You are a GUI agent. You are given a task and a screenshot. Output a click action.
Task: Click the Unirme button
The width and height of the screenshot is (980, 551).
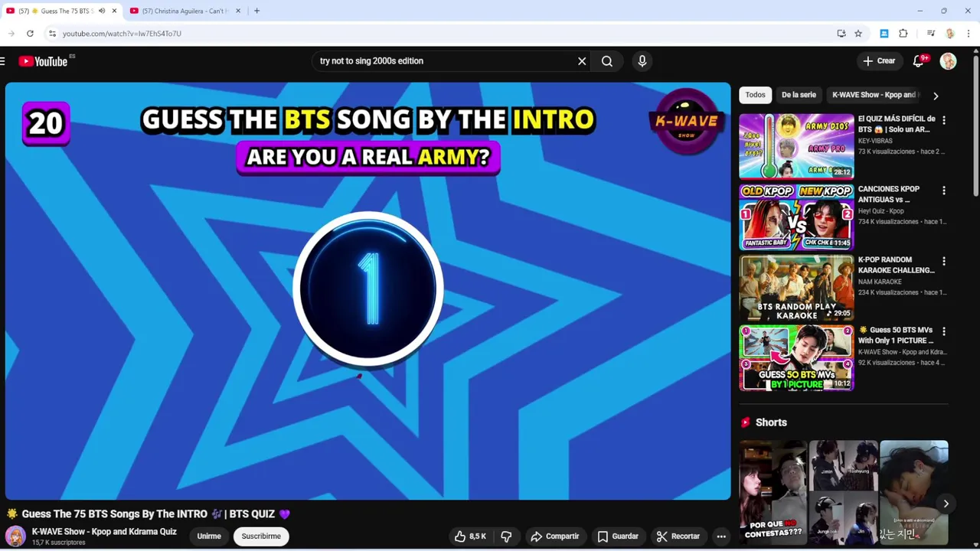pyautogui.click(x=209, y=536)
